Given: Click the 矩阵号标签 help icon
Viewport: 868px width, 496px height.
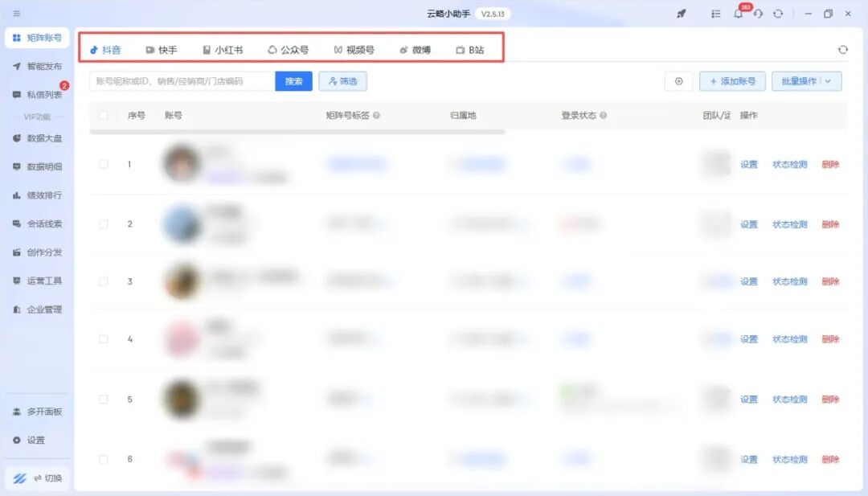Looking at the screenshot, I should 376,115.
